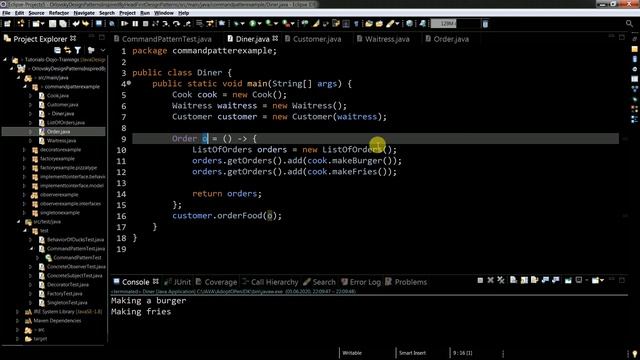This screenshot has width=640, height=360.
Task: Expand the decoratorexample package node
Action: coord(24,150)
